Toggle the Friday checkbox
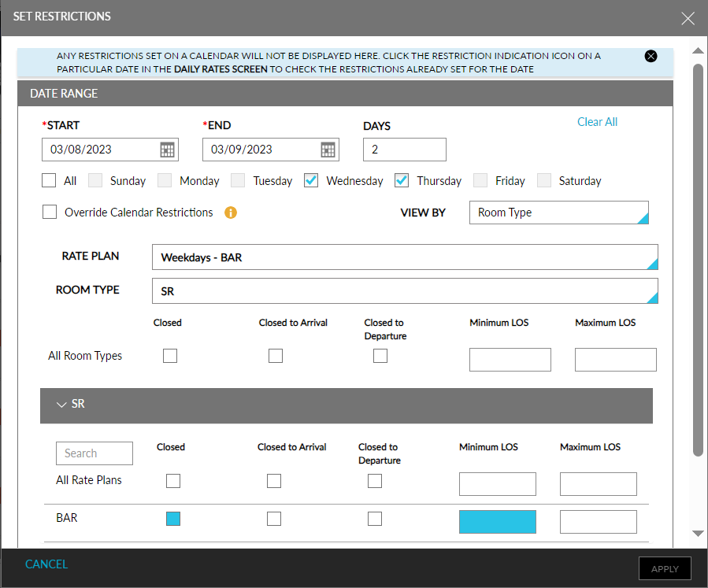708x588 pixels. pos(480,180)
